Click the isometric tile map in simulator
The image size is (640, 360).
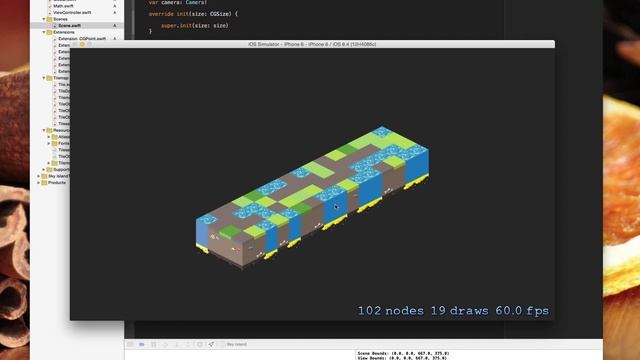point(312,198)
